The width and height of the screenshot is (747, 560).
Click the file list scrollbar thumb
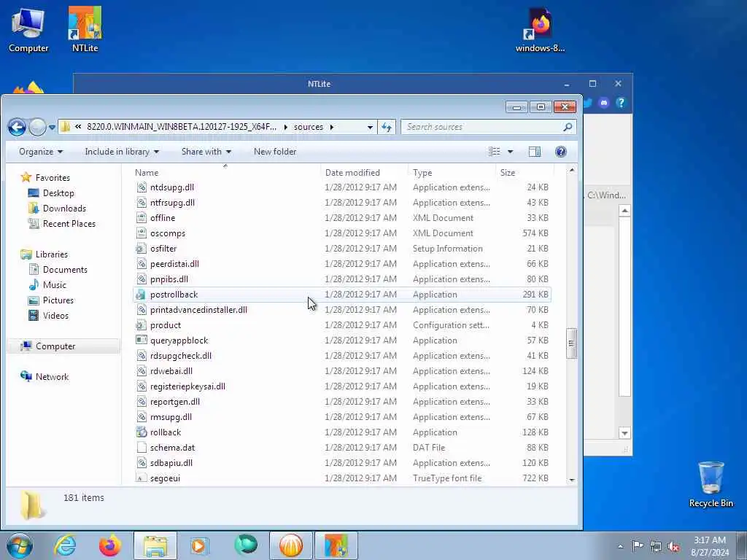click(572, 343)
